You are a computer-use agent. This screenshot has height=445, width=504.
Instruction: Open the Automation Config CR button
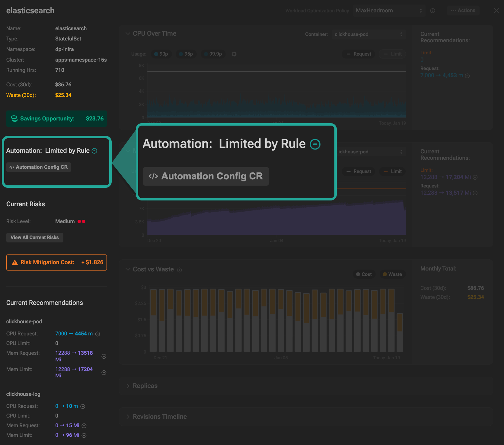(x=39, y=167)
